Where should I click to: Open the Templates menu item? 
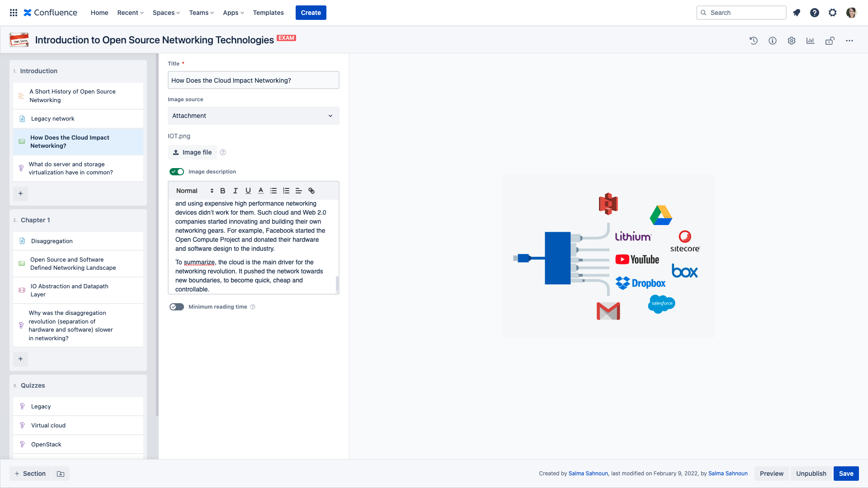click(x=268, y=13)
